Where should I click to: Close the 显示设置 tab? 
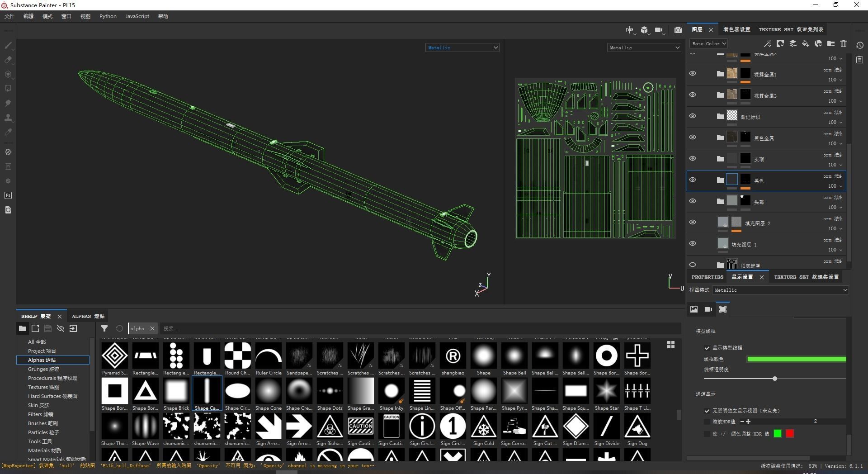762,277
